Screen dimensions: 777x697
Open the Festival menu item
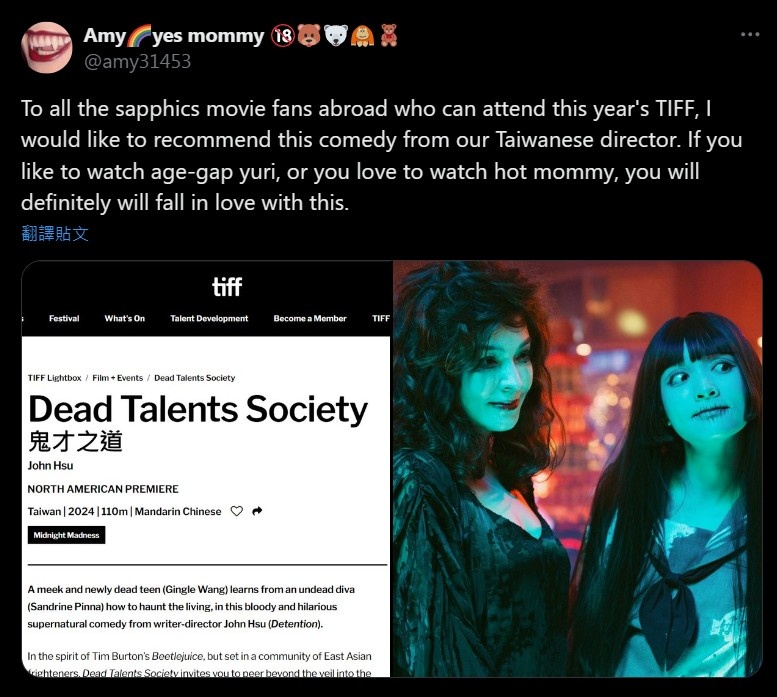click(64, 319)
